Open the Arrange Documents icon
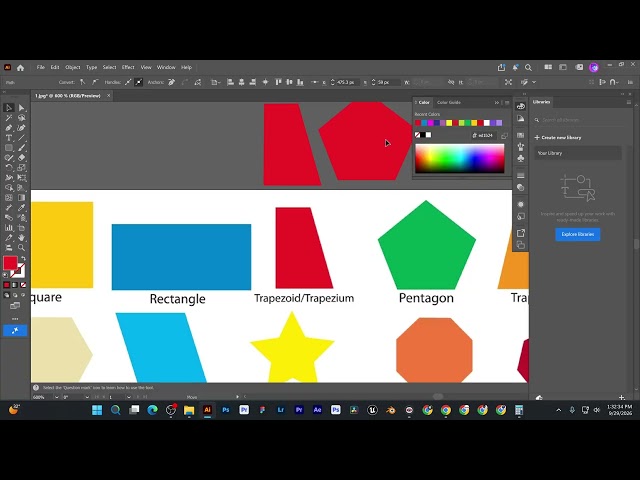The height and width of the screenshot is (480, 640). [548, 67]
